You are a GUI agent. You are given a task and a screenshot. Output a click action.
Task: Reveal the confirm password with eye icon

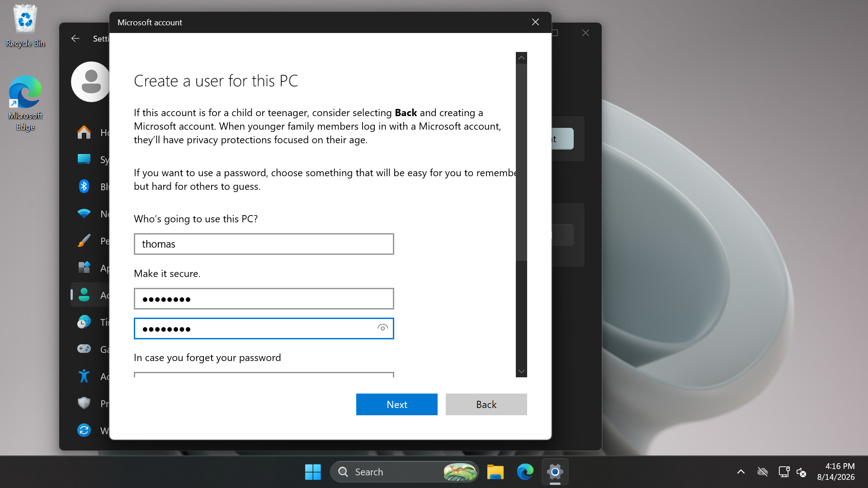click(382, 328)
